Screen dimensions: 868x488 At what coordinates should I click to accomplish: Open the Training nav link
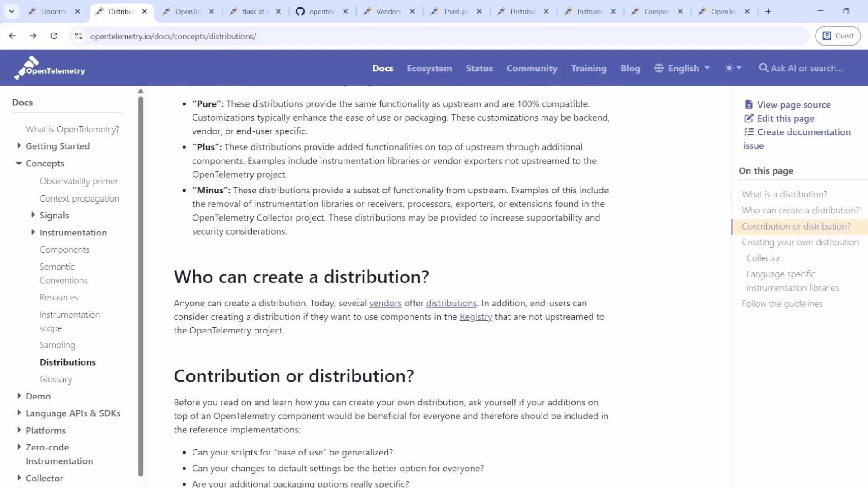589,68
